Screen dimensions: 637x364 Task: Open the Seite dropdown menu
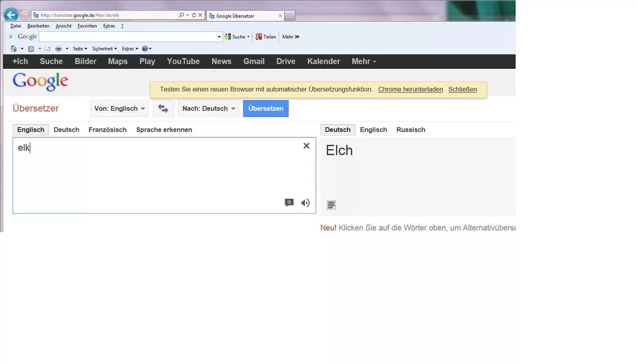[80, 49]
